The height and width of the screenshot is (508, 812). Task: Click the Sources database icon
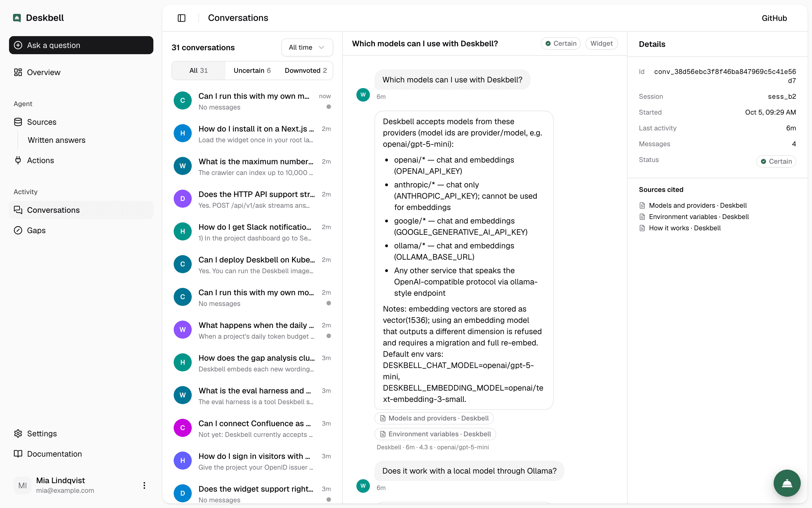pos(18,122)
